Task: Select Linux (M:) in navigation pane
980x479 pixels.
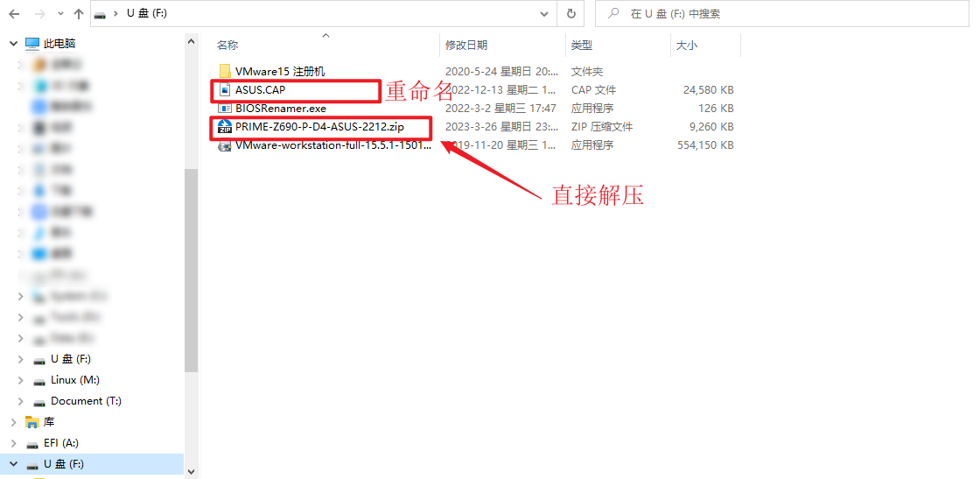Action: point(75,380)
